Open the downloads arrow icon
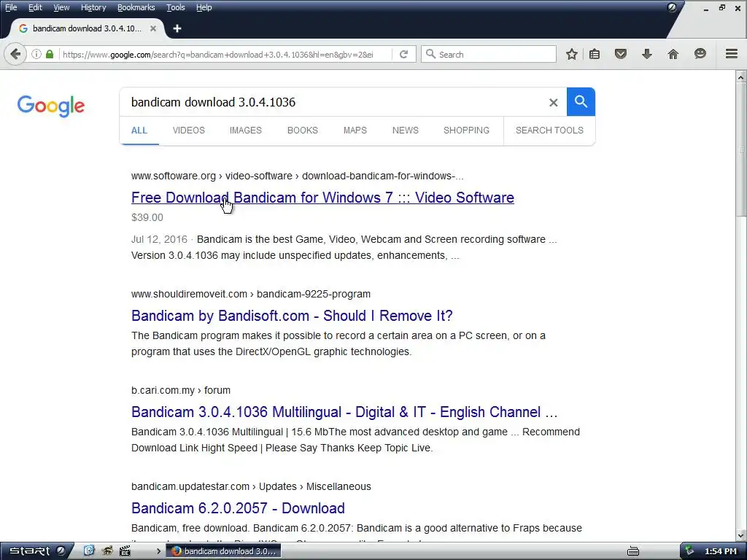The height and width of the screenshot is (560, 747). [x=646, y=54]
